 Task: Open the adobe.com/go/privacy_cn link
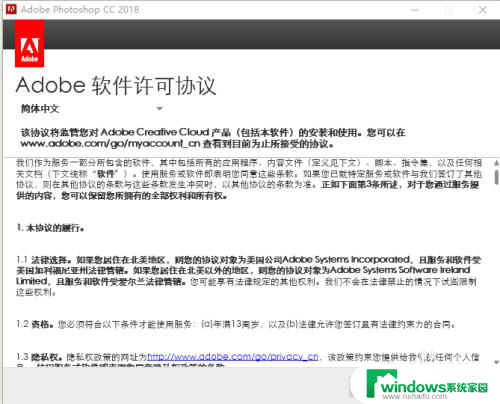[233, 357]
